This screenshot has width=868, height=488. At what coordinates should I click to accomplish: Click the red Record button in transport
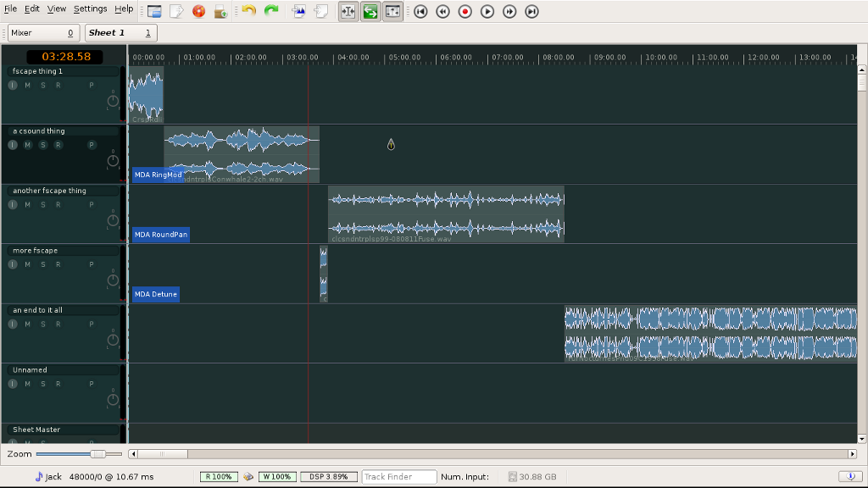coord(465,11)
